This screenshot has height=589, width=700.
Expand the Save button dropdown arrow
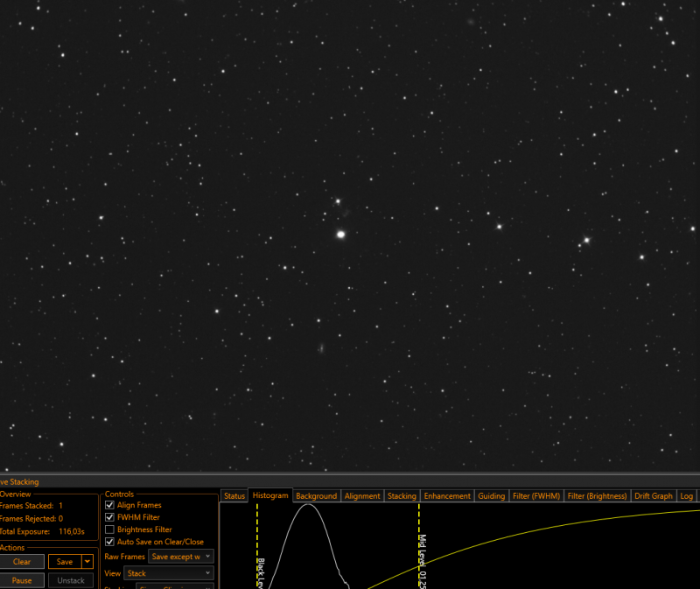point(87,562)
